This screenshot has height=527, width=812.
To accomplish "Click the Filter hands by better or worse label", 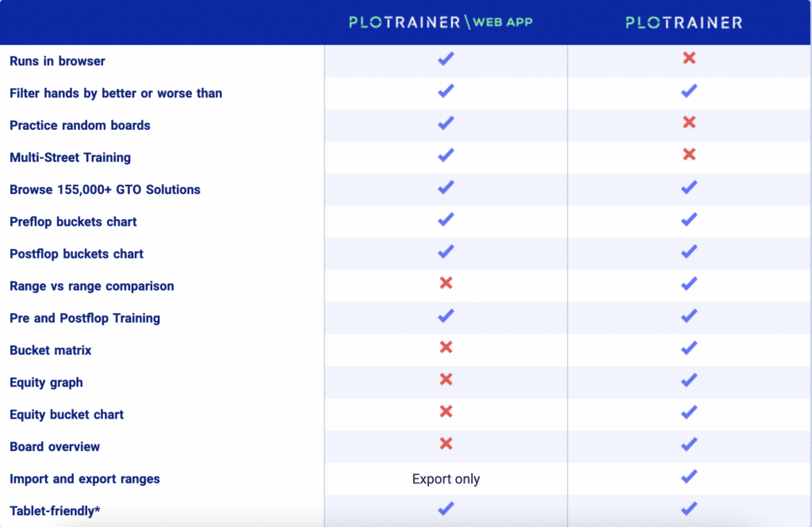I will (x=116, y=94).
